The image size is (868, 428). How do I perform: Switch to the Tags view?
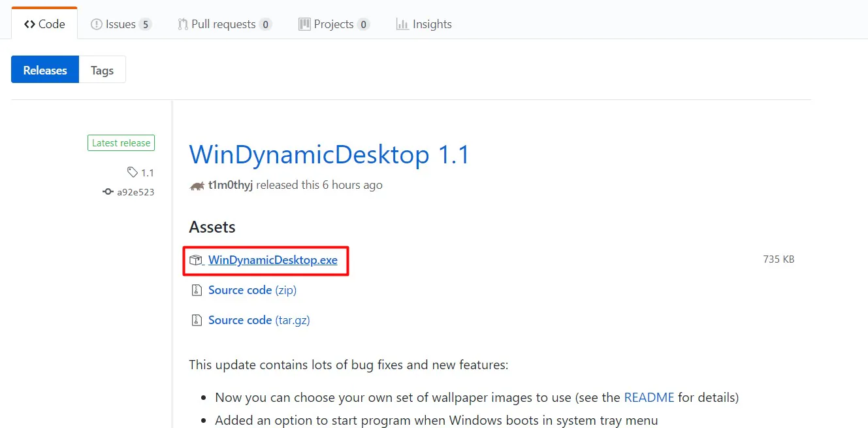coord(102,70)
